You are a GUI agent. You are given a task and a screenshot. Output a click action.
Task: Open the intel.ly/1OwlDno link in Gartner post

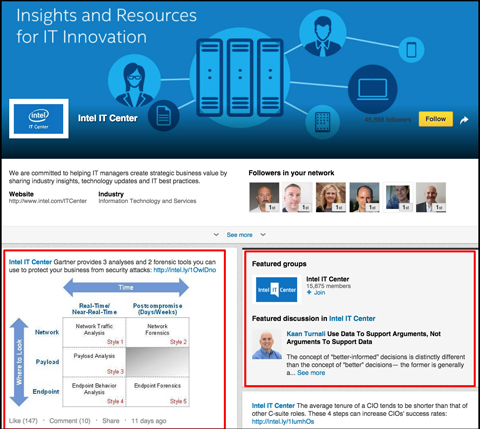185,270
